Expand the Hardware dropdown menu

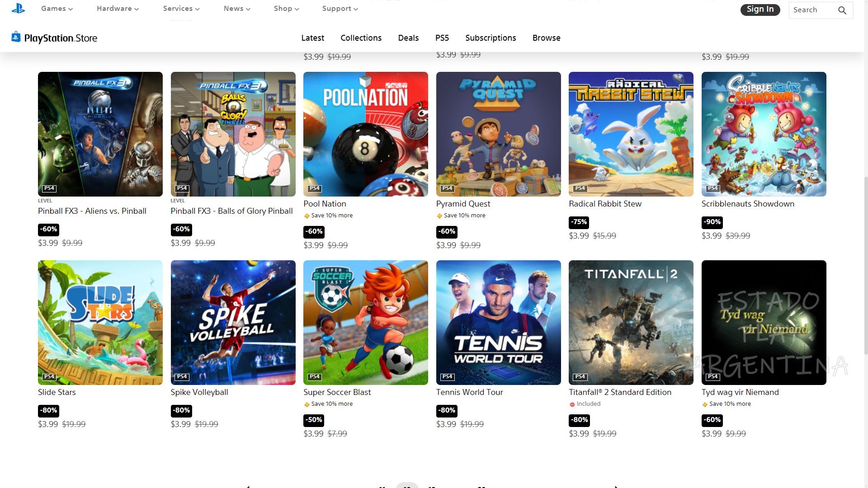click(118, 9)
